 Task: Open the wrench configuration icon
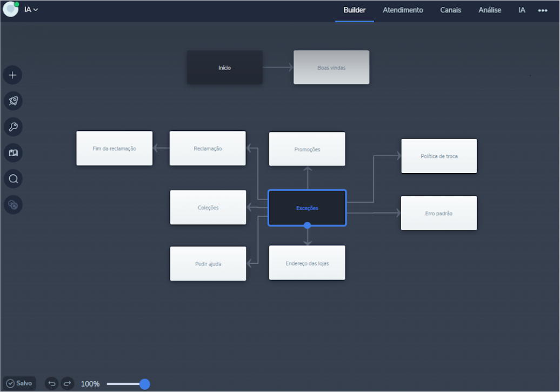pos(12,127)
